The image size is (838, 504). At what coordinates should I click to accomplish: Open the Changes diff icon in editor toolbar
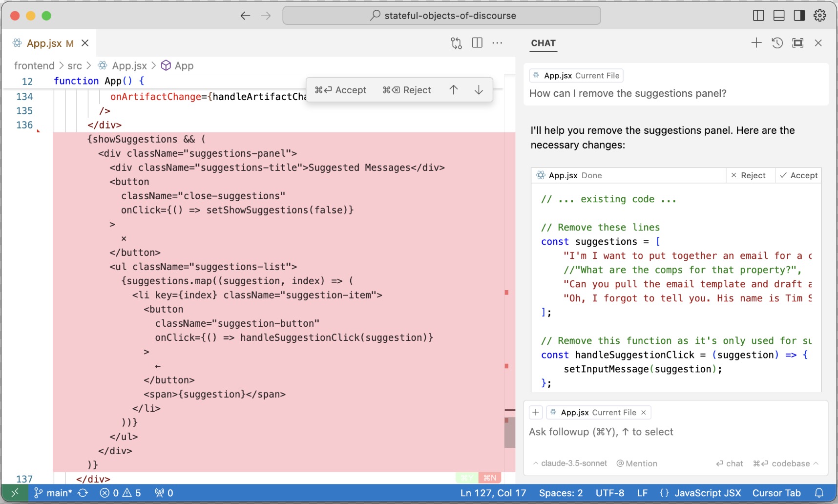(456, 43)
